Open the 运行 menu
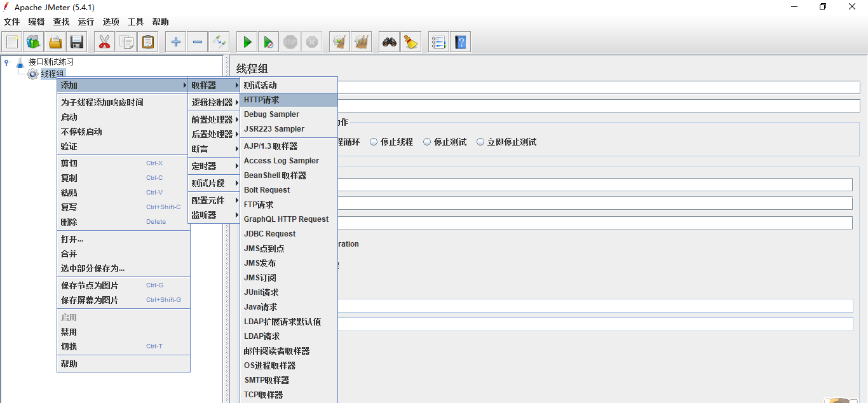 pyautogui.click(x=86, y=22)
